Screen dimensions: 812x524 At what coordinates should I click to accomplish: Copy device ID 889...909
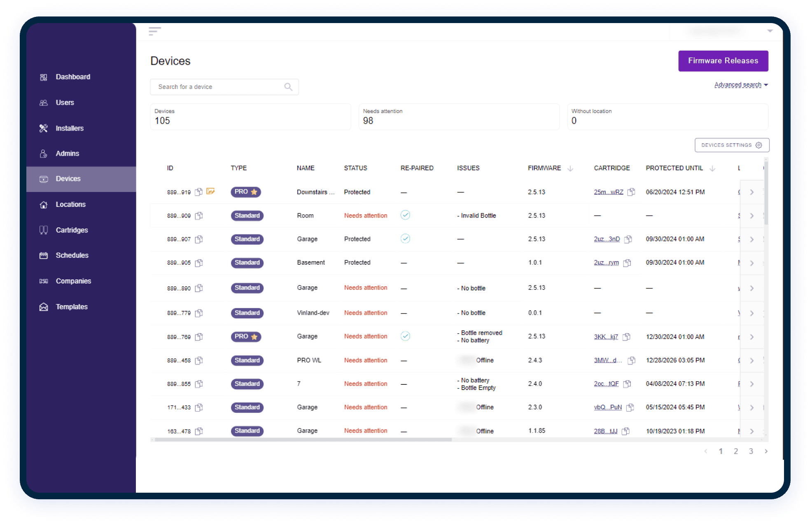[x=199, y=216]
